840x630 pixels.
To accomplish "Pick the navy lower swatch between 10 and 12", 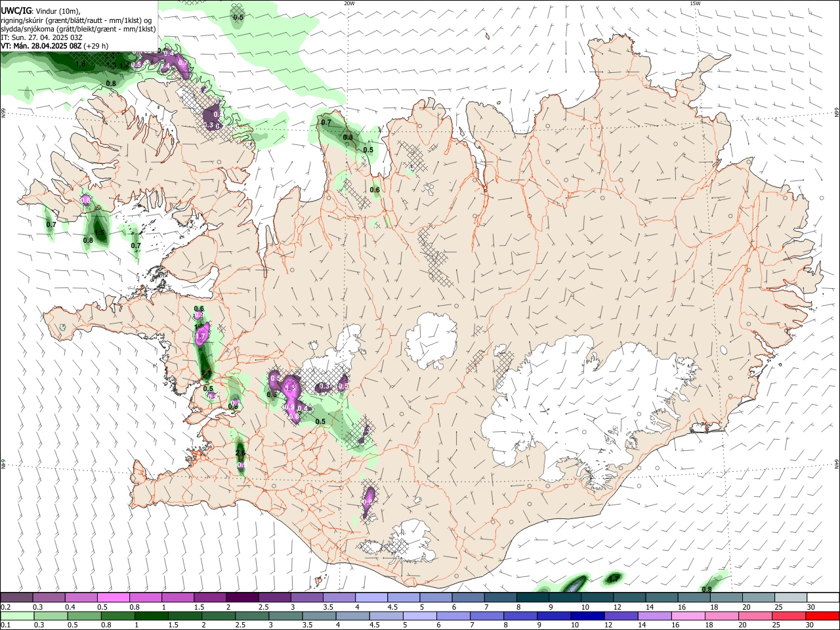I will point(587,616).
